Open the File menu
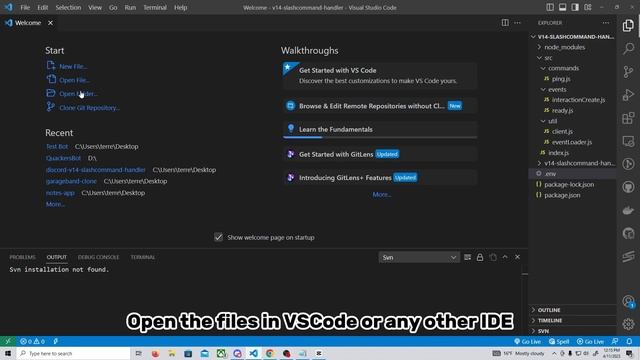This screenshot has height=360, width=640. (25, 7)
